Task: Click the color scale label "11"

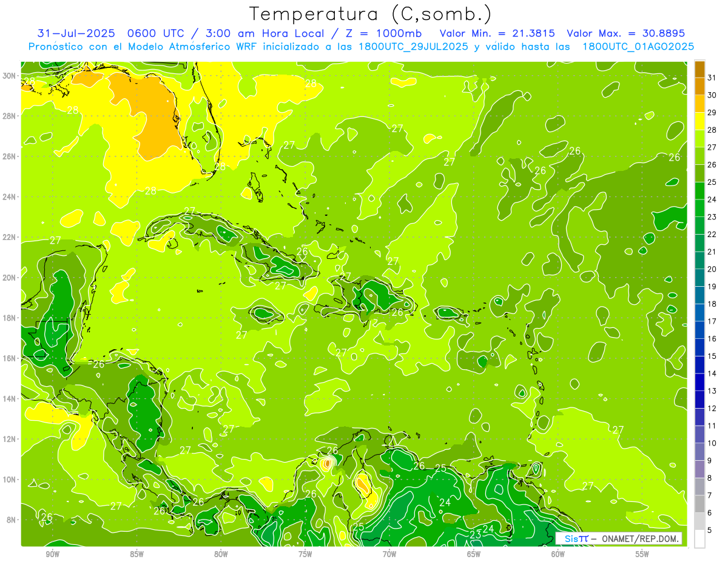Action: [712, 426]
